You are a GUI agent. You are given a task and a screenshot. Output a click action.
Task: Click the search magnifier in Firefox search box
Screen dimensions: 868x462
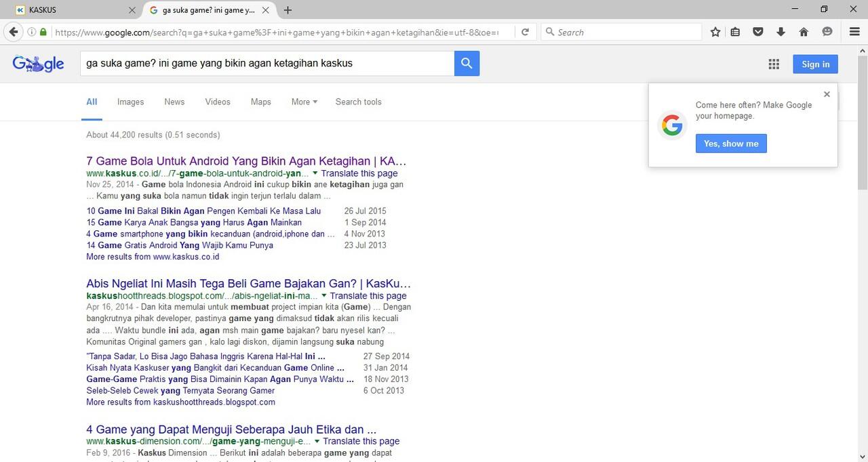(x=551, y=32)
